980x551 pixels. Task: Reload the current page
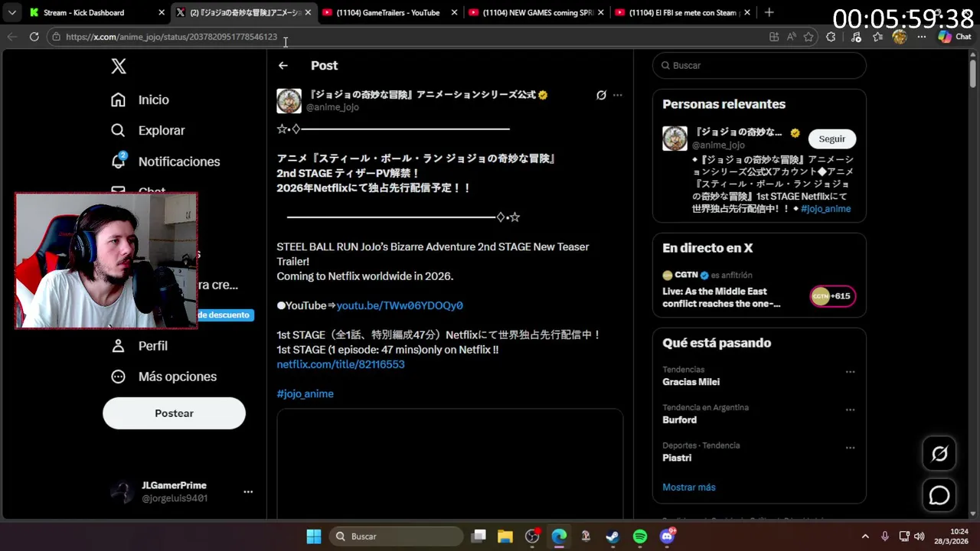pos(34,37)
